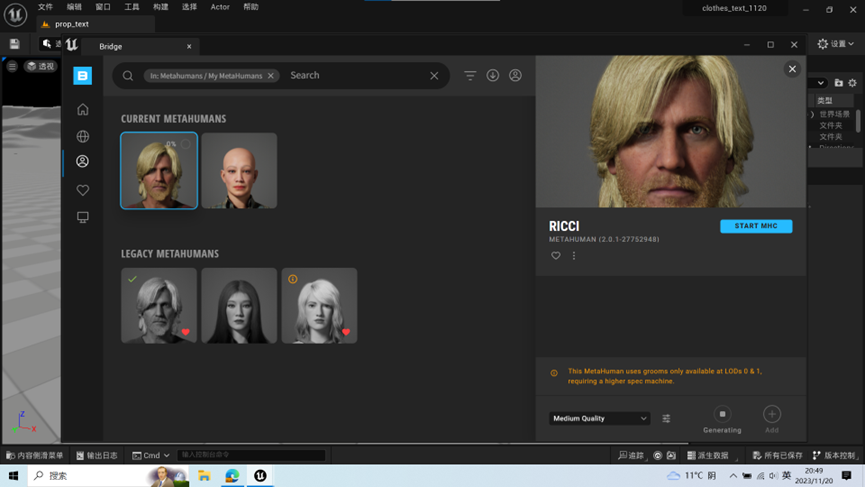This screenshot has height=487, width=865.
Task: Open the 设置 settings dropdown in Unreal Editor
Action: 835,44
